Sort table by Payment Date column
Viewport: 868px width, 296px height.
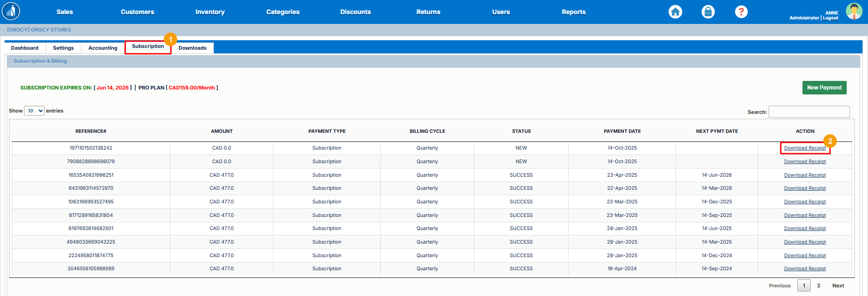(622, 131)
